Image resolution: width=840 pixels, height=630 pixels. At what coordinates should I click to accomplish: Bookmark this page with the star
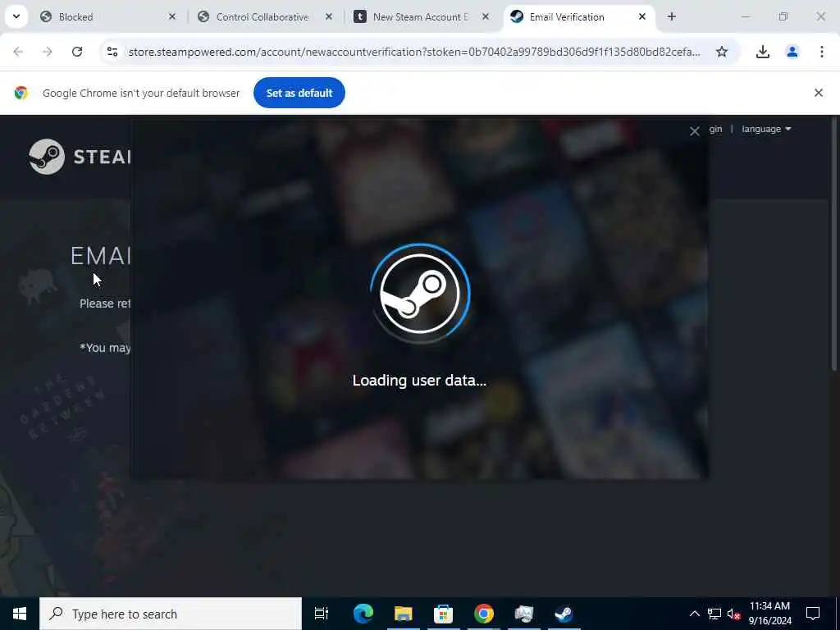pyautogui.click(x=722, y=52)
